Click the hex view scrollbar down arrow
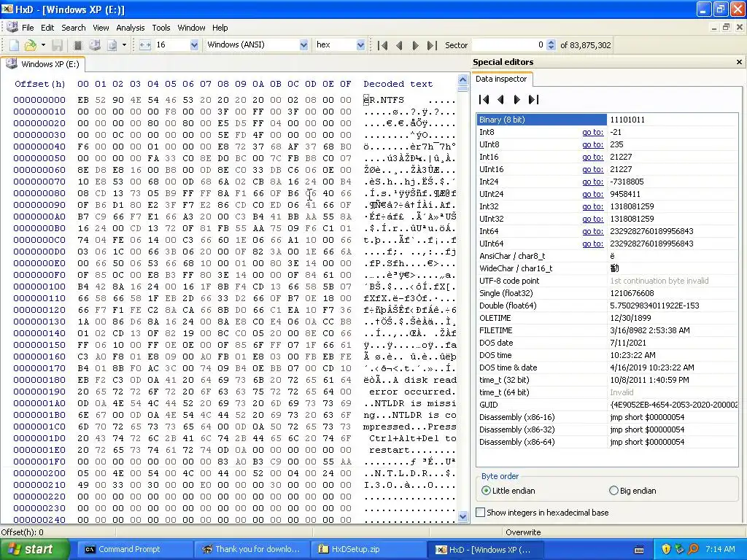Image resolution: width=747 pixels, height=560 pixels. 462,516
